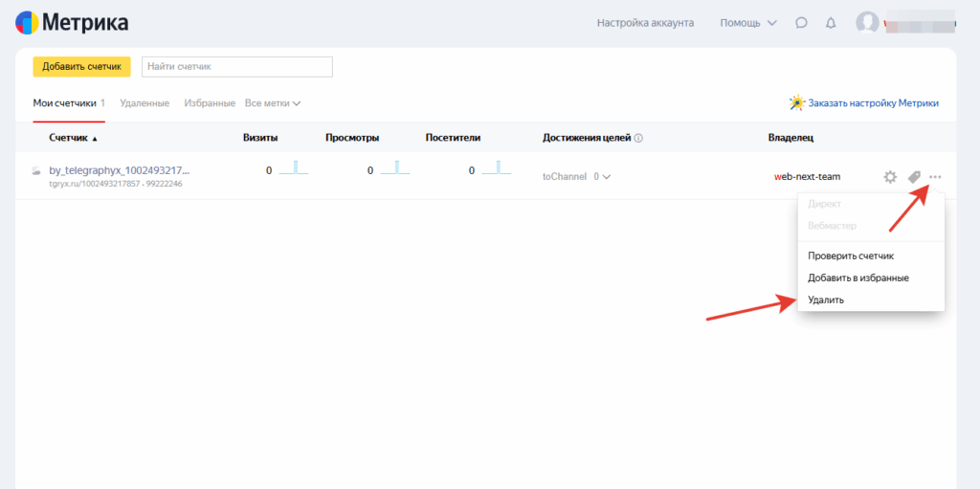980x489 pixels.
Task: Click the user profile avatar
Action: (867, 23)
